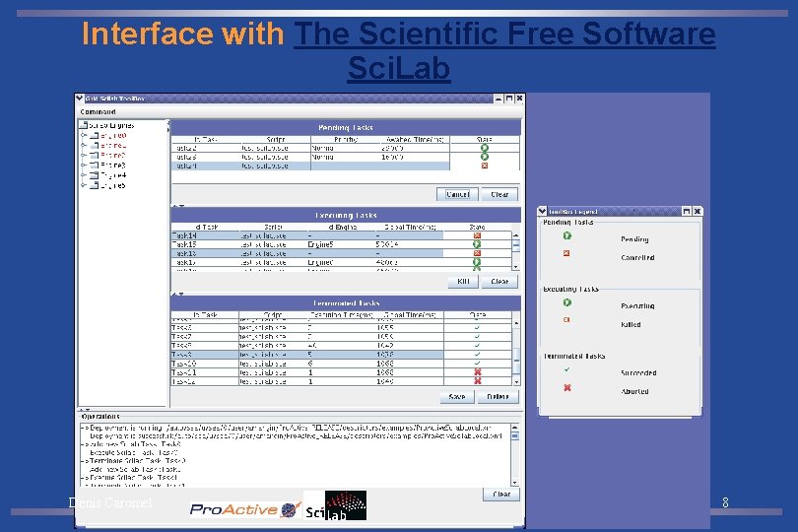Click Executing icon in ToolBox Legend window
The image size is (798, 532).
[566, 302]
